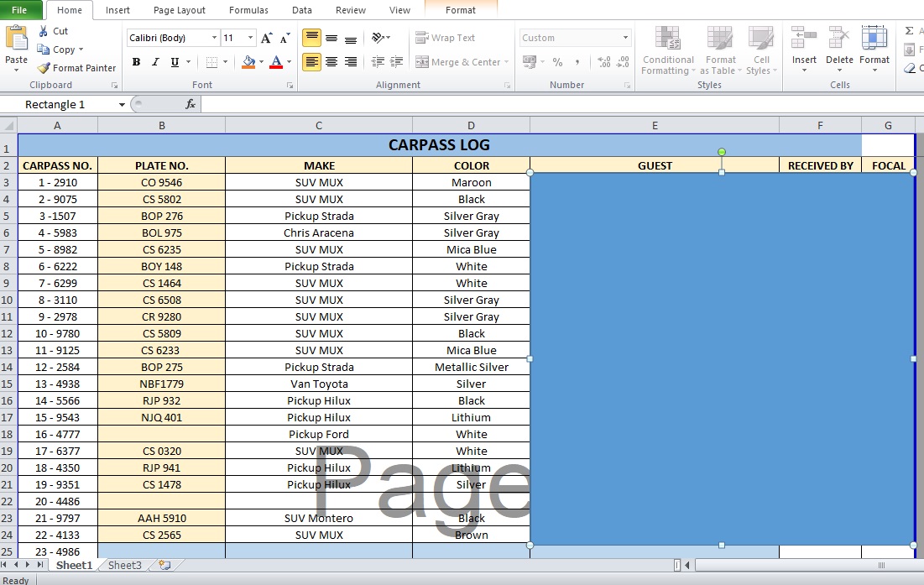
Task: Click the Insert Worksheet icon
Action: pyautogui.click(x=164, y=565)
